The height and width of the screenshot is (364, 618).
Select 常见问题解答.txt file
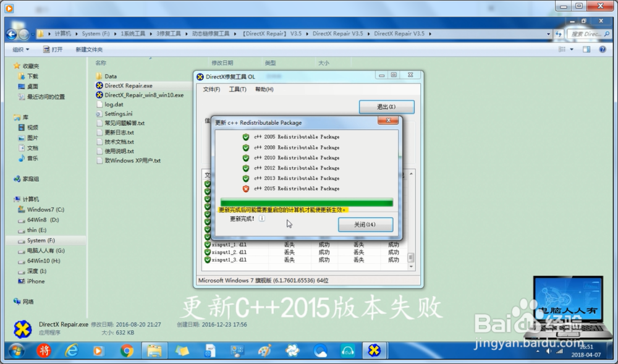coord(121,123)
